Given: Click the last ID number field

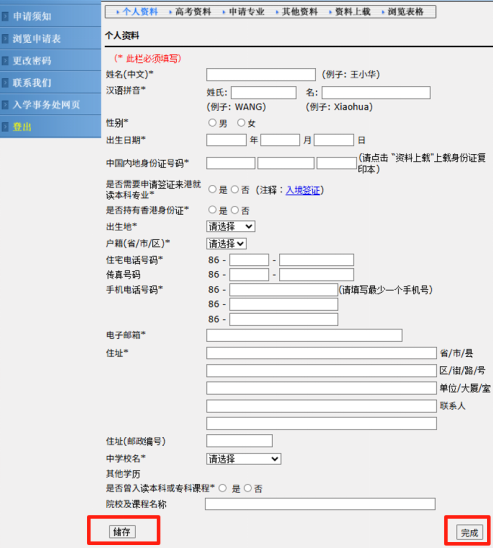Looking at the screenshot, I should pos(336,163).
